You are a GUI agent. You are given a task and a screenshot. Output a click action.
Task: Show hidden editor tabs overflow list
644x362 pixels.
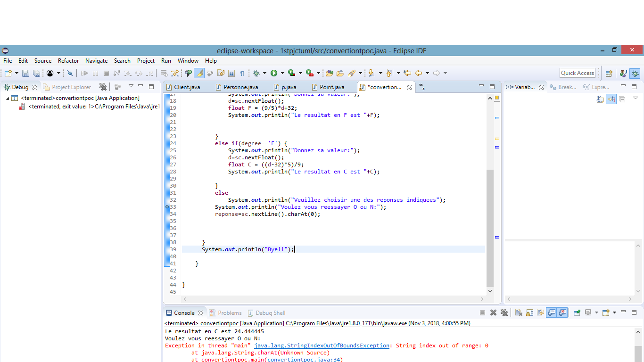coord(421,87)
